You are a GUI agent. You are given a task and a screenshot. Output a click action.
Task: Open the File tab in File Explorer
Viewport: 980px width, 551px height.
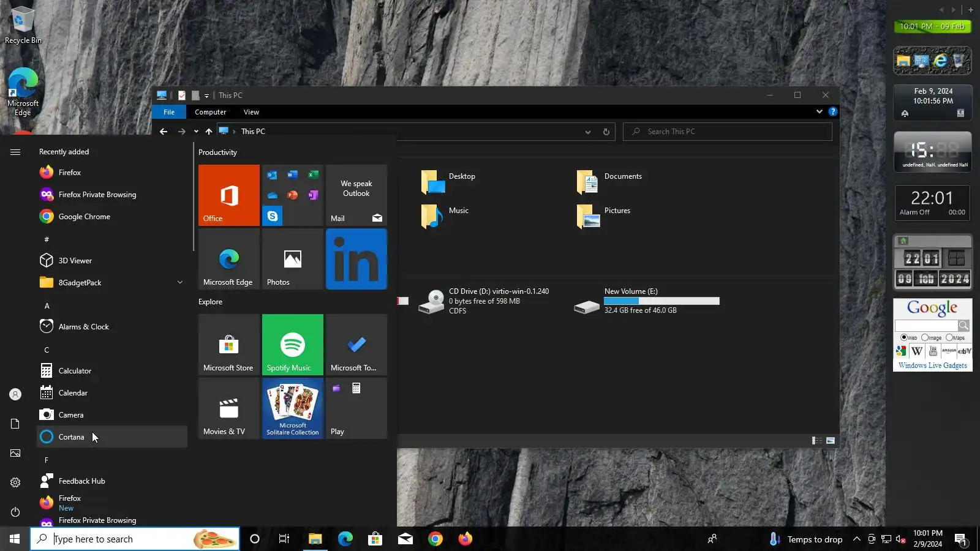pyautogui.click(x=169, y=112)
